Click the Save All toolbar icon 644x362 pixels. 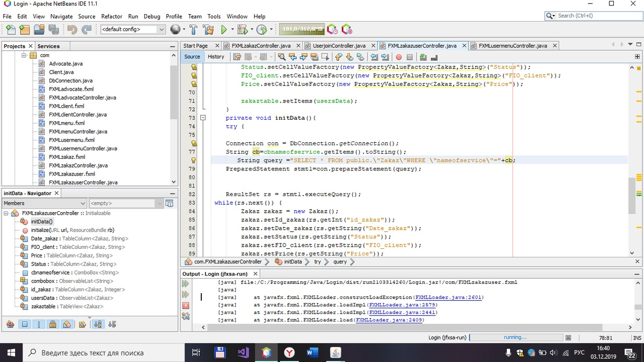(53, 30)
